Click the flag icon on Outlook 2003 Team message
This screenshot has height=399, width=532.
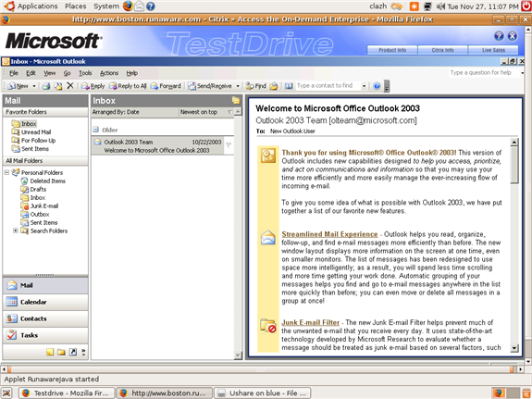point(229,145)
